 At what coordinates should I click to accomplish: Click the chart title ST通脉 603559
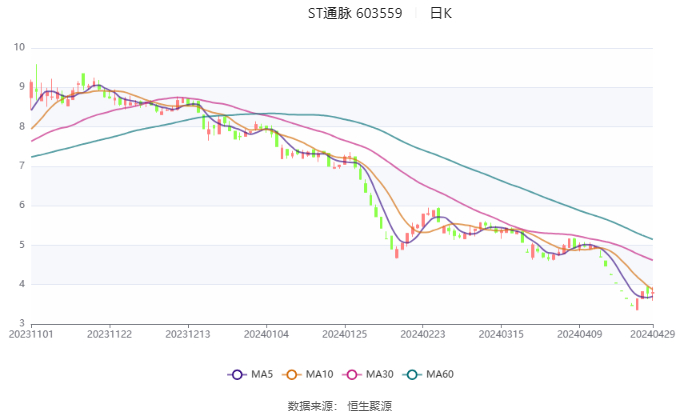(x=354, y=14)
